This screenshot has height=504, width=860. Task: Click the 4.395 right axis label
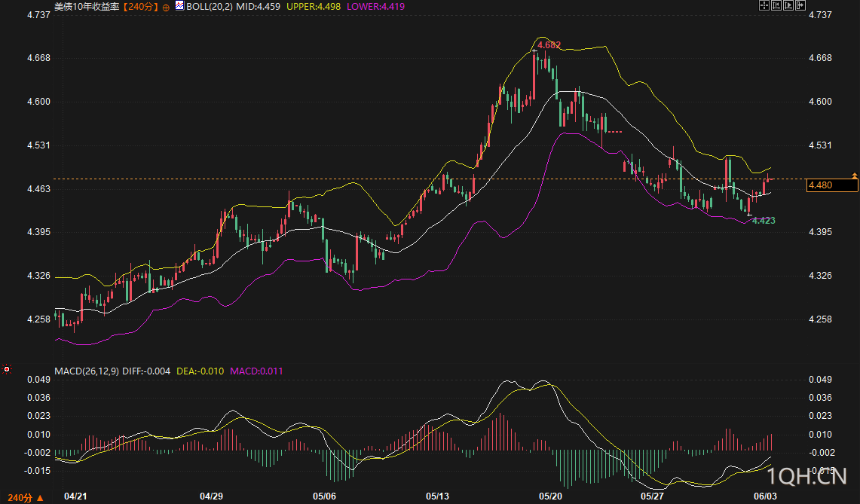pyautogui.click(x=821, y=232)
